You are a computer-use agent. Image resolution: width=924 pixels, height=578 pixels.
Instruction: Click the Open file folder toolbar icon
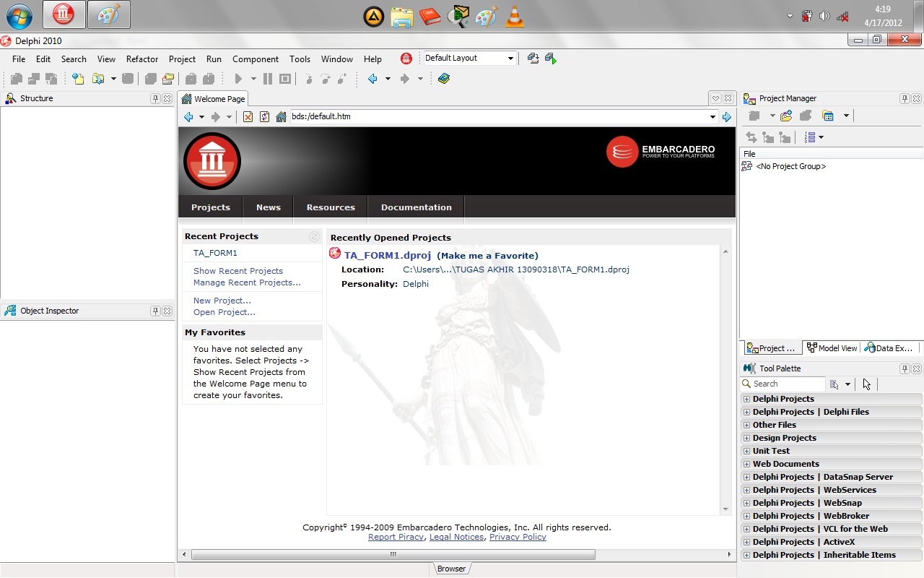(x=98, y=79)
